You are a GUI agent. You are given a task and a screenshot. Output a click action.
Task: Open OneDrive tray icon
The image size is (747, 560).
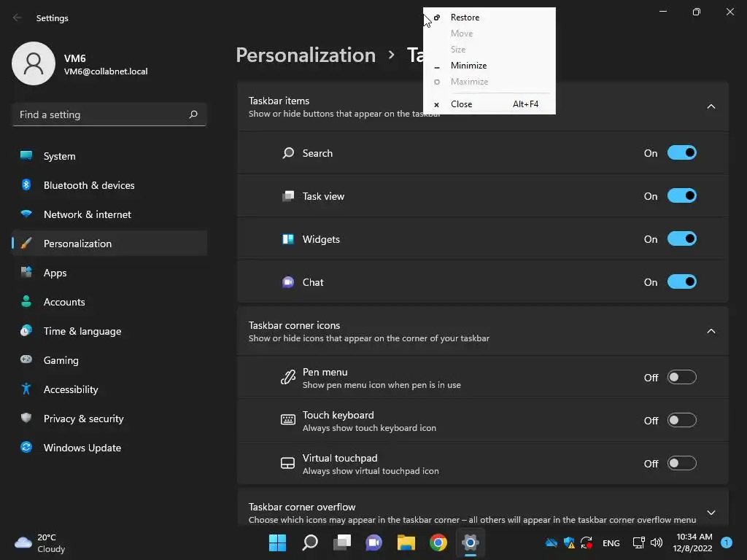[x=551, y=542]
